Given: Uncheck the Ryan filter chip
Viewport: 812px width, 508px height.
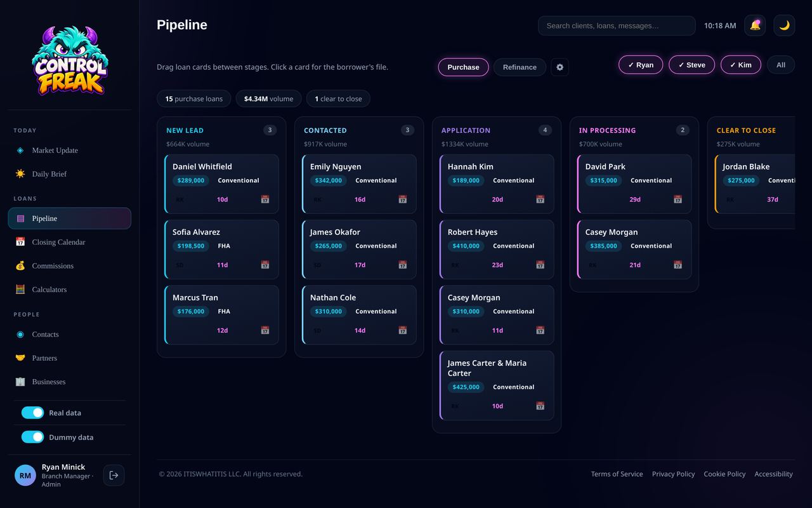Looking at the screenshot, I should (641, 65).
